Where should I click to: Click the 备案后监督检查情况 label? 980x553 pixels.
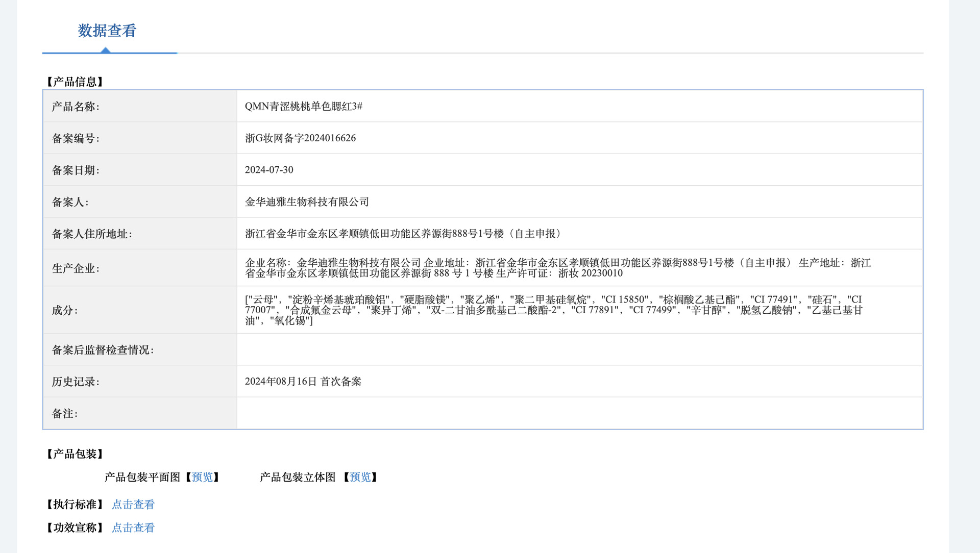point(103,350)
